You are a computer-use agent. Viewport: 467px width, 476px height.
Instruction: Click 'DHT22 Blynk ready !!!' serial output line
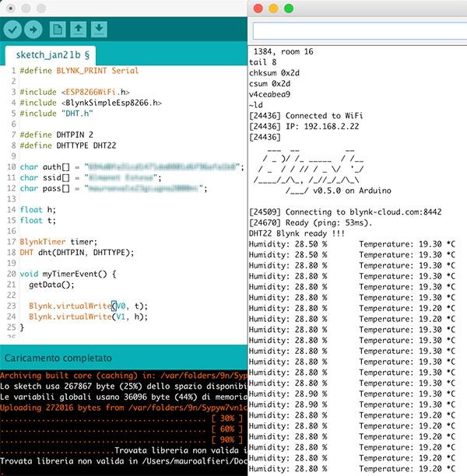(298, 233)
